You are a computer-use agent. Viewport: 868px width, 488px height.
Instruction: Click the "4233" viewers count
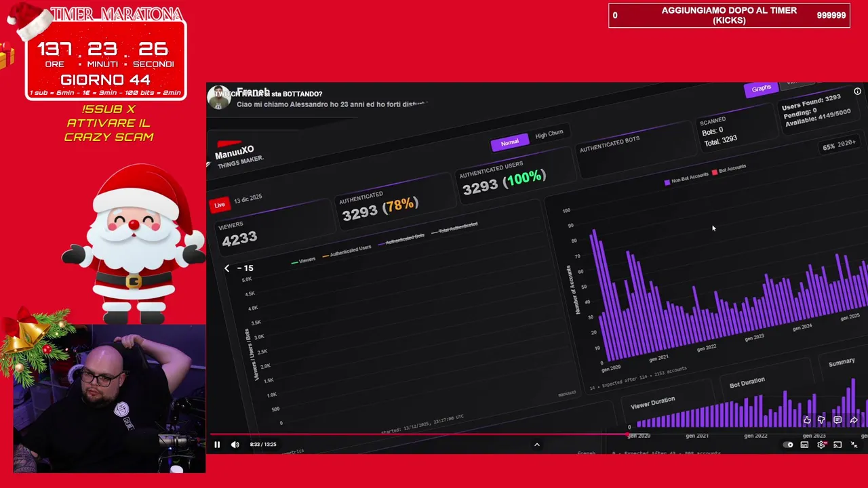(239, 239)
